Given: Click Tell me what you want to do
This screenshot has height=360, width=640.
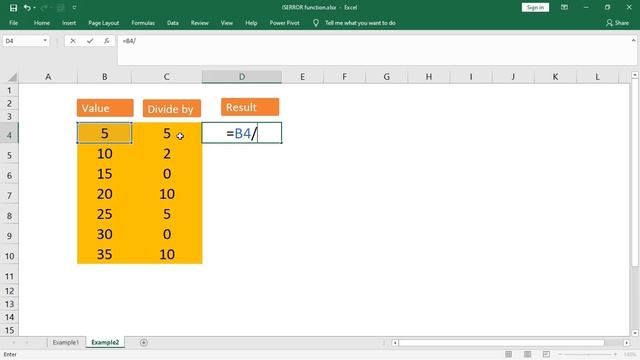Looking at the screenshot, I should [360, 23].
